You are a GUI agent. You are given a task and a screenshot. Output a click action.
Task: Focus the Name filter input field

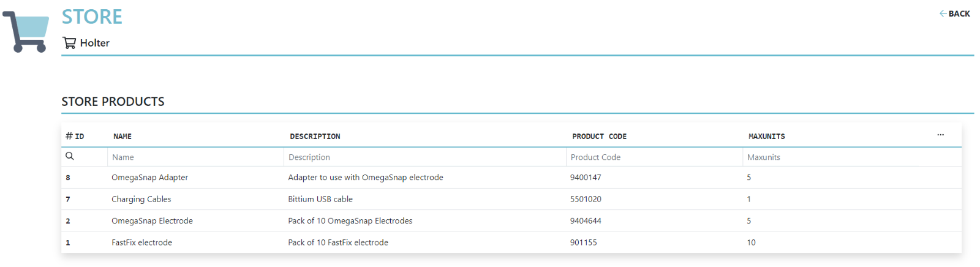pos(195,157)
